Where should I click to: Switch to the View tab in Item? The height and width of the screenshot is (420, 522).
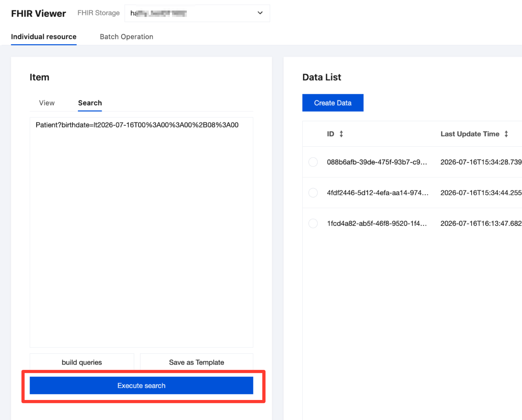pyautogui.click(x=47, y=103)
